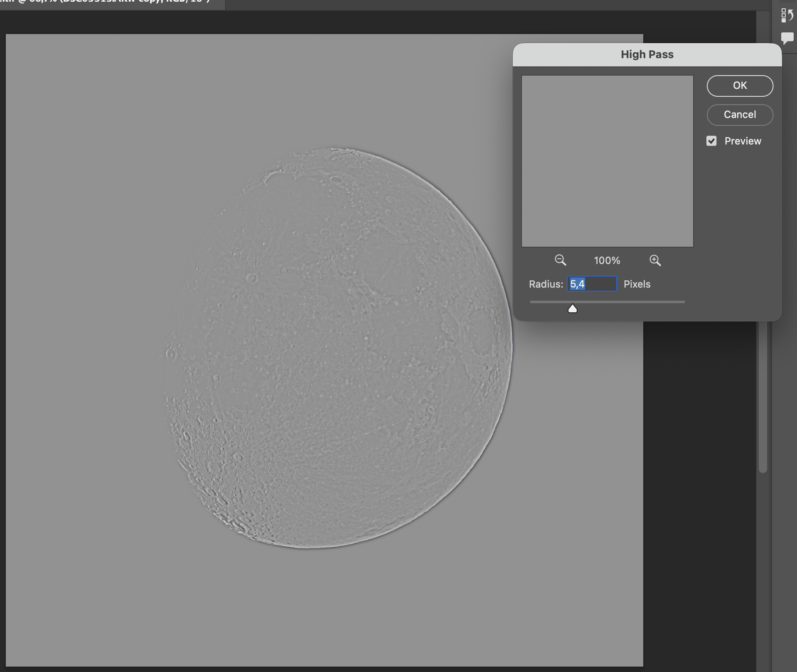
Task: Click the Radius slider handle
Action: pos(572,308)
